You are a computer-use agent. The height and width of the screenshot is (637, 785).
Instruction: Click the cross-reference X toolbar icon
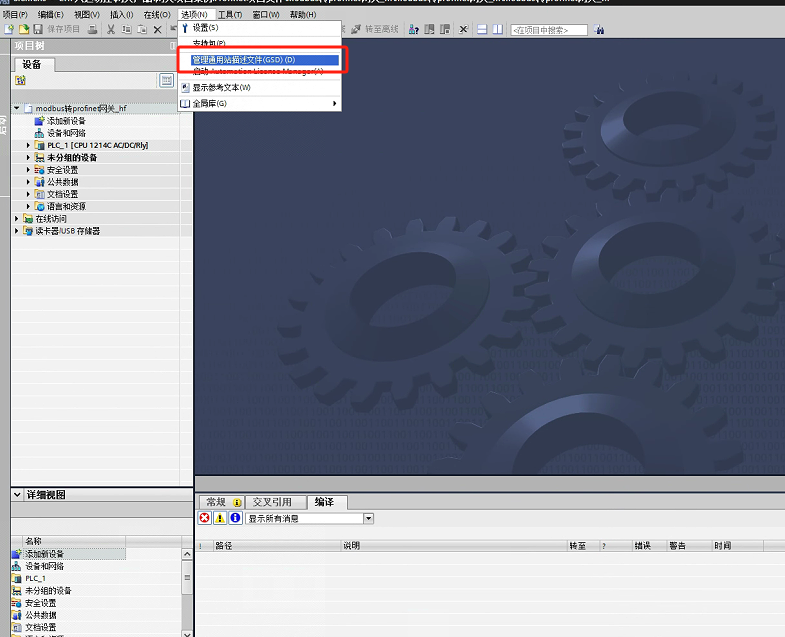(x=463, y=30)
